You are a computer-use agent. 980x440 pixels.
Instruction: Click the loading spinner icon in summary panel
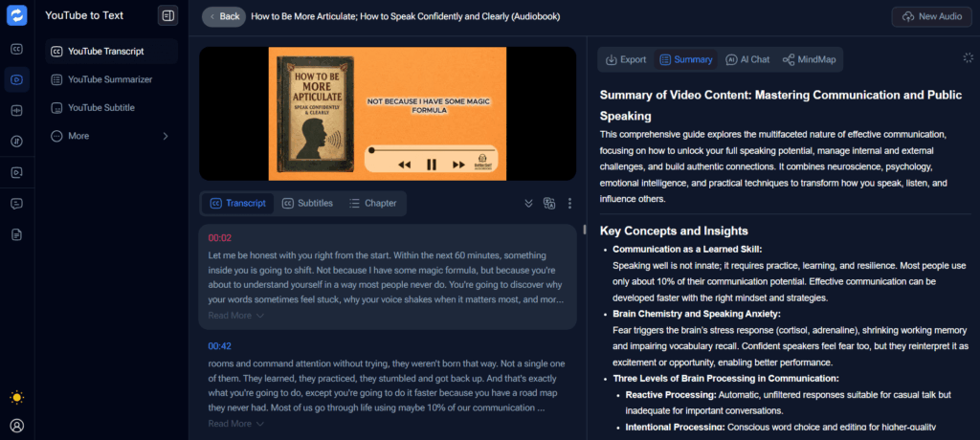[969, 57]
